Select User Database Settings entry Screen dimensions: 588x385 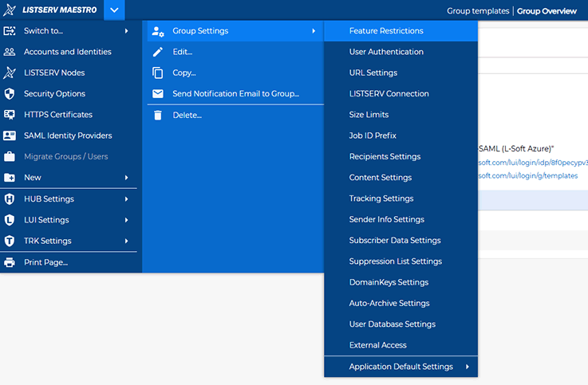click(x=401, y=324)
